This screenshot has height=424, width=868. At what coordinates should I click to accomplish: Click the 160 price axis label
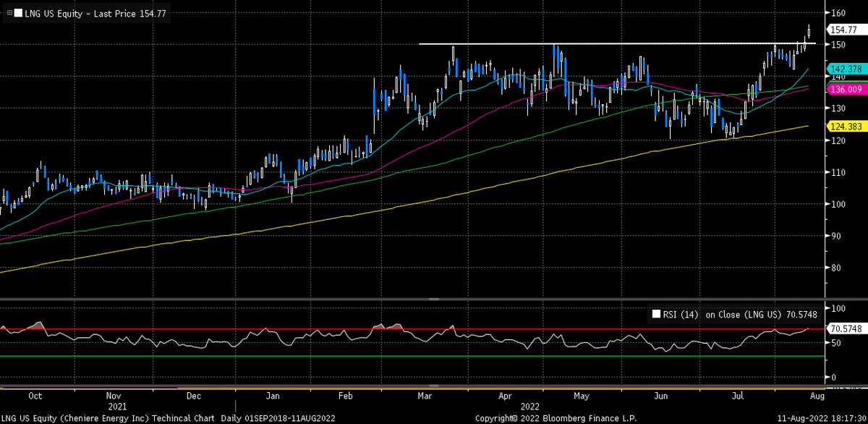(x=838, y=13)
